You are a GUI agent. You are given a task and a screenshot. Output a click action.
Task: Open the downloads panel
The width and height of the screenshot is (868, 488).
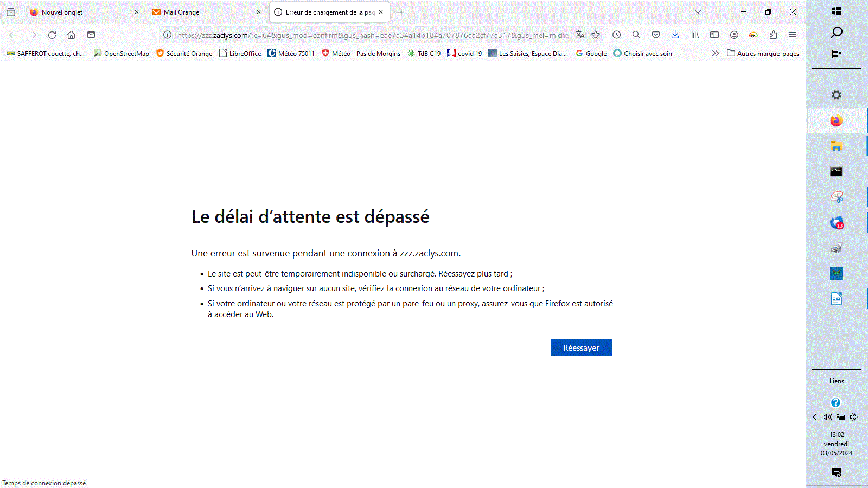click(675, 35)
